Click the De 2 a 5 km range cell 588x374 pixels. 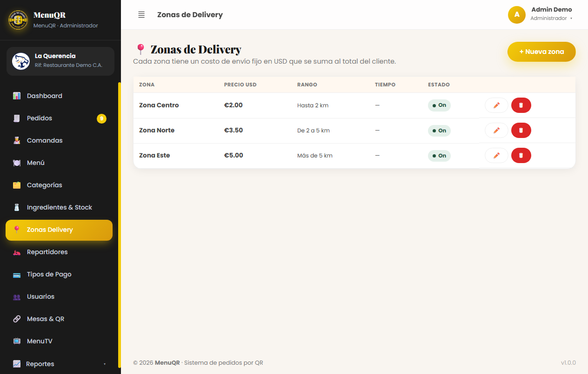314,131
